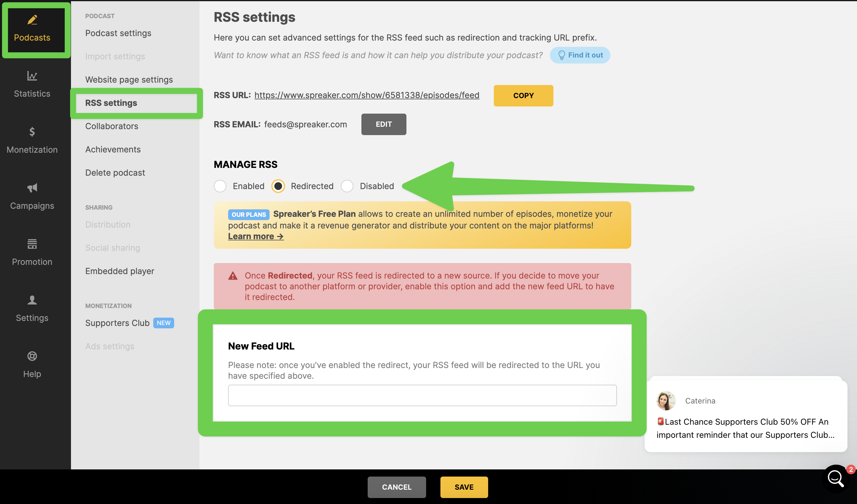Viewport: 857px width, 504px height.
Task: Open the Settings person icon
Action: 32,300
